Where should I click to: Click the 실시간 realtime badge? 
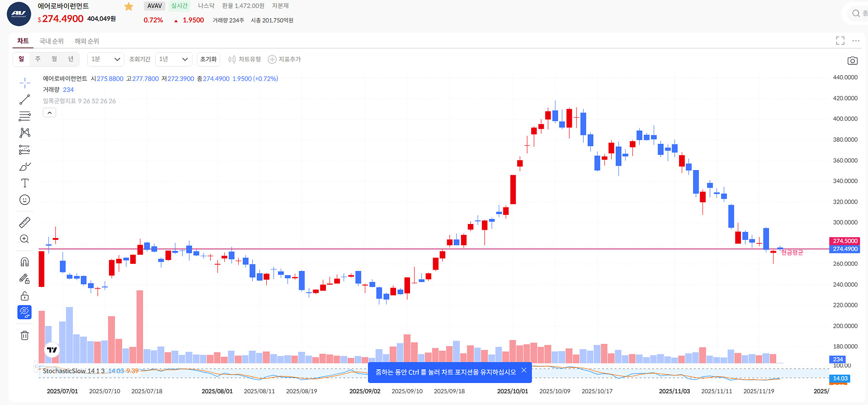pos(179,6)
